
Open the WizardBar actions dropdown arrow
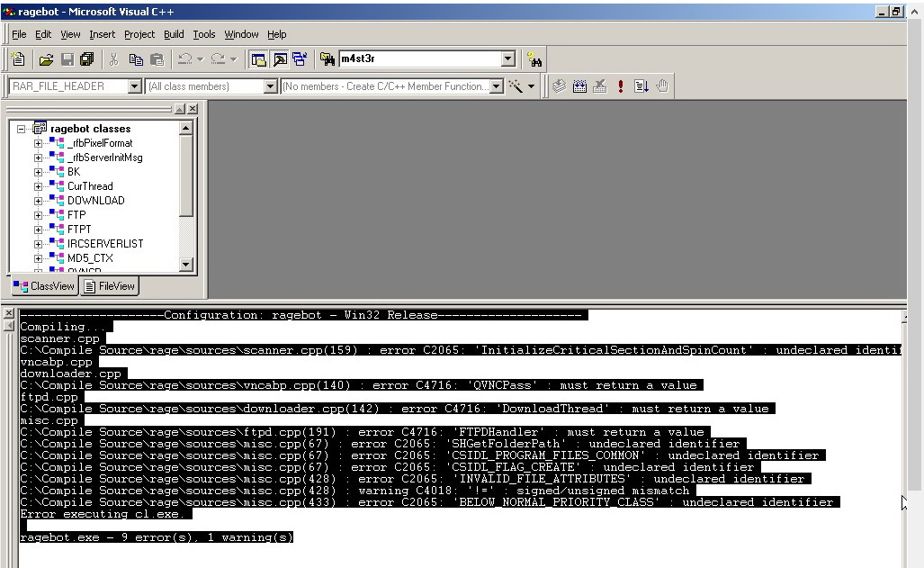(x=531, y=86)
